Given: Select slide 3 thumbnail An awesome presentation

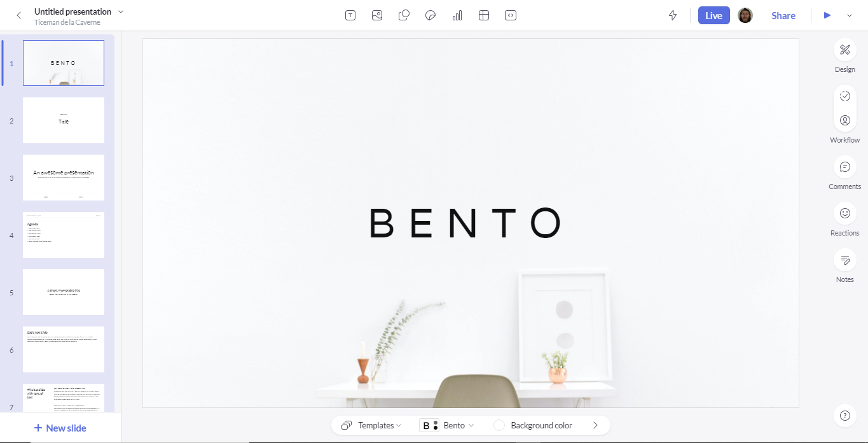Looking at the screenshot, I should click(64, 178).
